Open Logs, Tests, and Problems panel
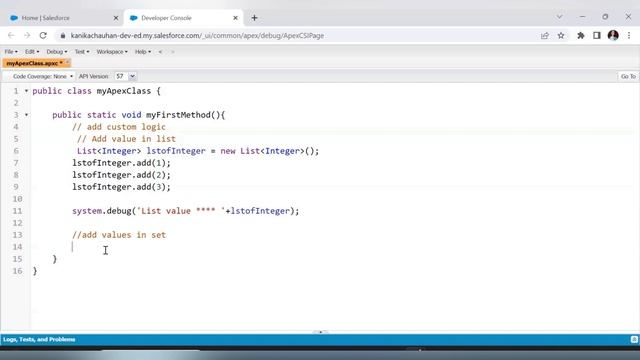The width and height of the screenshot is (640, 360). coord(39,340)
